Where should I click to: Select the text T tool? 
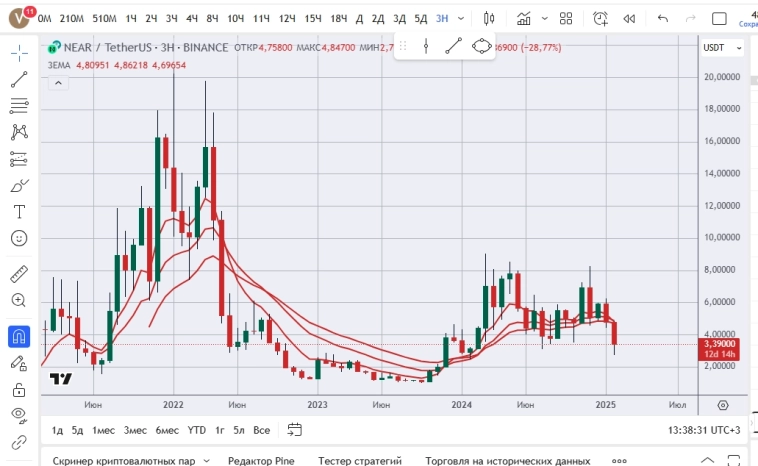click(19, 212)
